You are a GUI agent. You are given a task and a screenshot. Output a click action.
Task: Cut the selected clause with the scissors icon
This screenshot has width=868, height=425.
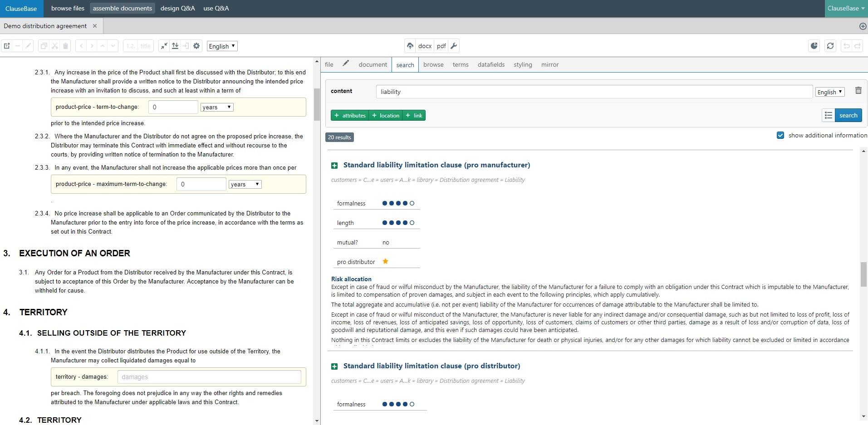click(x=54, y=46)
